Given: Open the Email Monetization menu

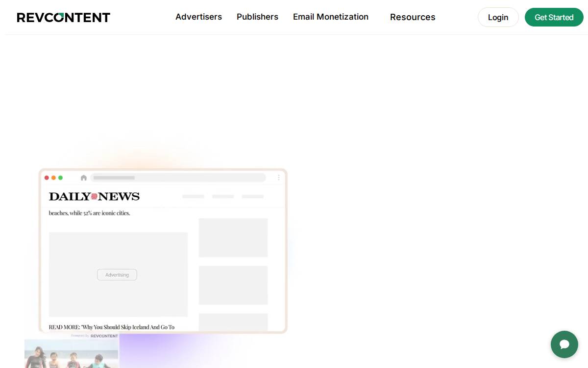Looking at the screenshot, I should [331, 17].
